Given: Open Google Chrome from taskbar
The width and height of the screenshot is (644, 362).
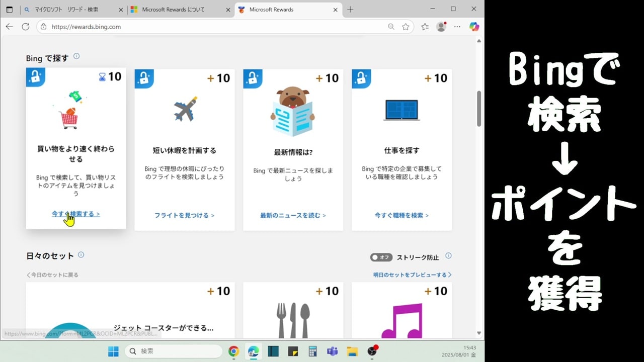Looking at the screenshot, I should [x=233, y=351].
